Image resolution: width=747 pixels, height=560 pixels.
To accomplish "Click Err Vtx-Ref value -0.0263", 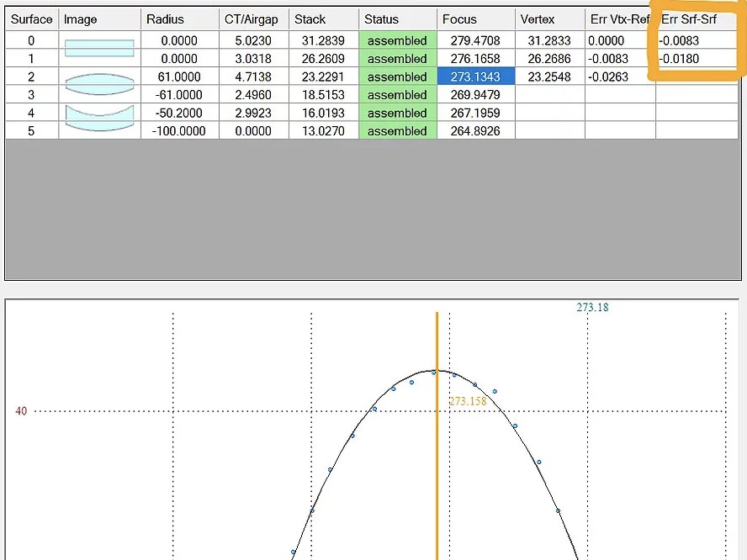I will (620, 77).
